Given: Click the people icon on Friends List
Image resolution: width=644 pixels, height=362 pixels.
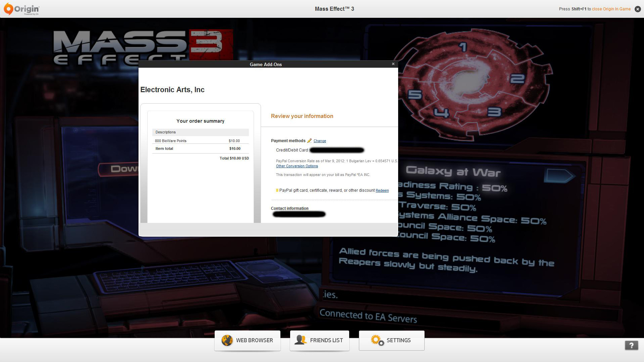Looking at the screenshot, I should pos(301,340).
